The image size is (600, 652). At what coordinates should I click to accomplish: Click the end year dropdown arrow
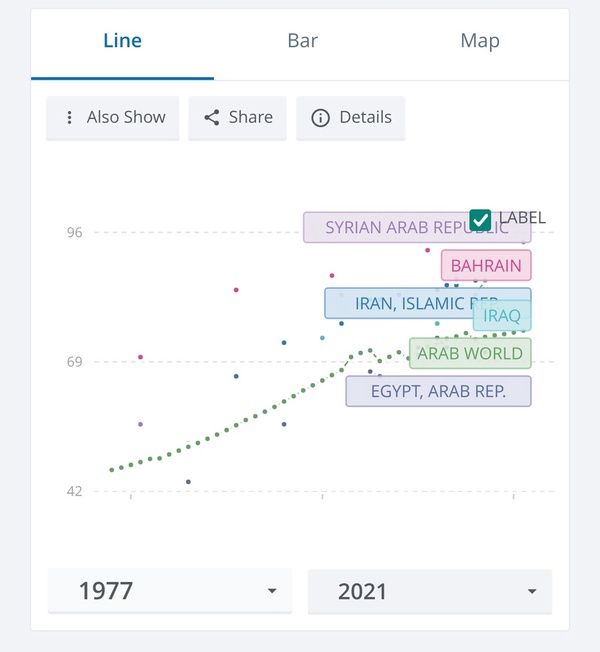coord(531,591)
